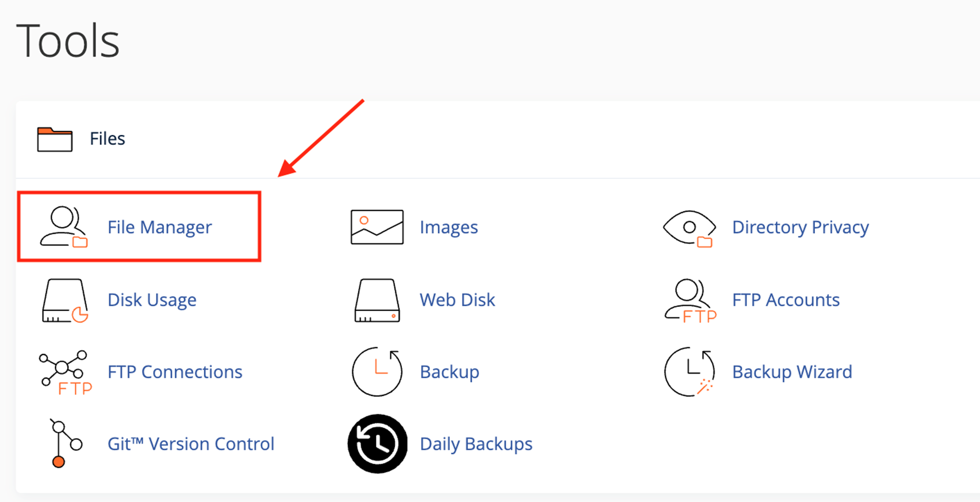Collapse the Files section header
The width and height of the screenshot is (980, 502).
pos(107,138)
